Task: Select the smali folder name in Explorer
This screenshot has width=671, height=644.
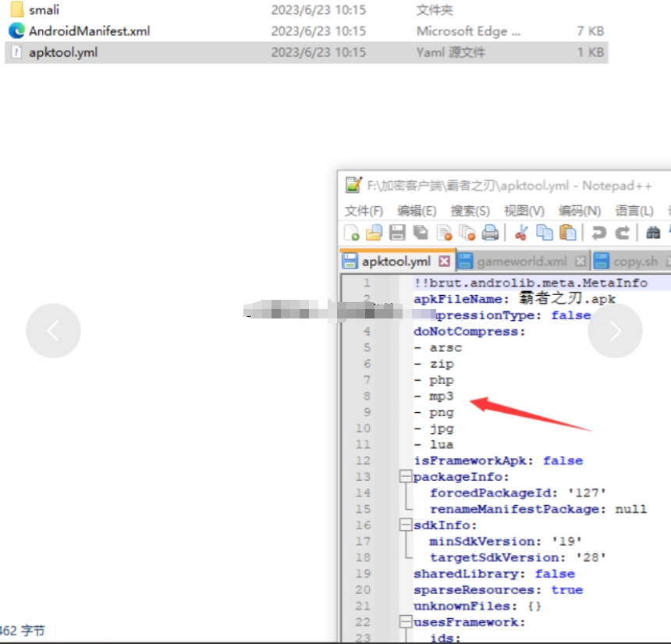Action: (44, 10)
